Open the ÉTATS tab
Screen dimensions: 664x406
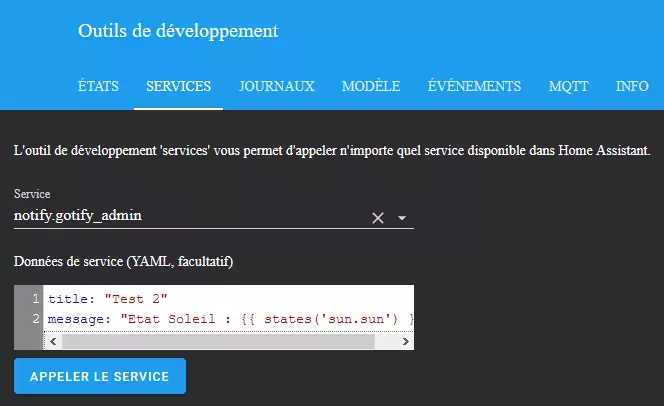tap(98, 86)
